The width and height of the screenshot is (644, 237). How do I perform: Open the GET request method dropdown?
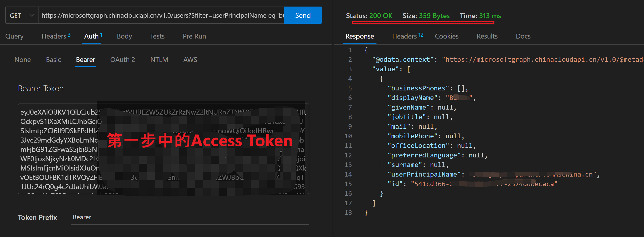[21, 15]
